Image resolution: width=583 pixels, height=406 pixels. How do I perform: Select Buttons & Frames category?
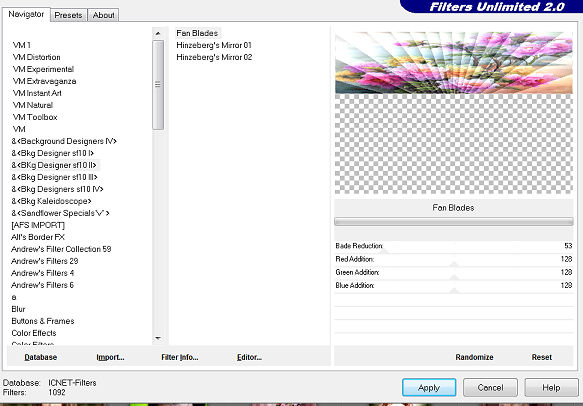click(43, 321)
